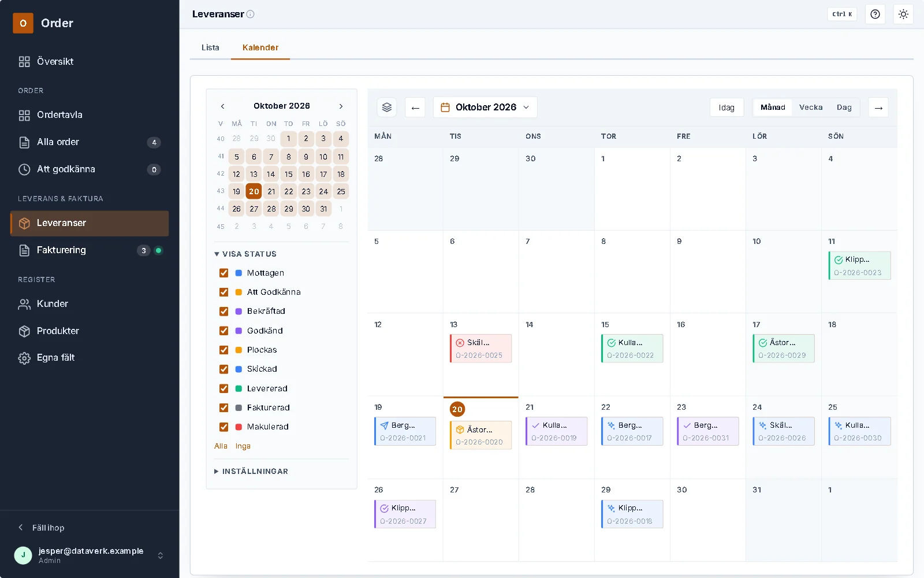Click the Order app logo
The image size is (924, 578).
(x=23, y=23)
